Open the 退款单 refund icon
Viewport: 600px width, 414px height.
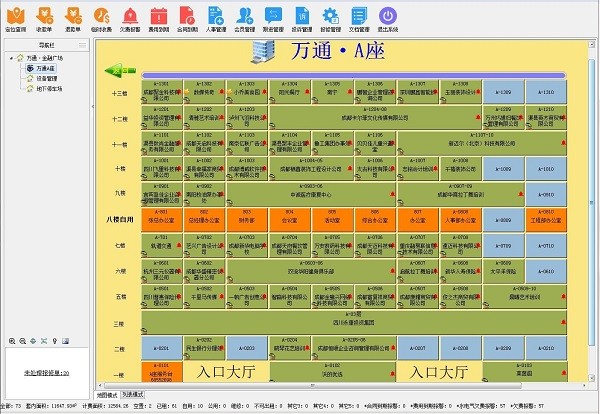click(73, 16)
